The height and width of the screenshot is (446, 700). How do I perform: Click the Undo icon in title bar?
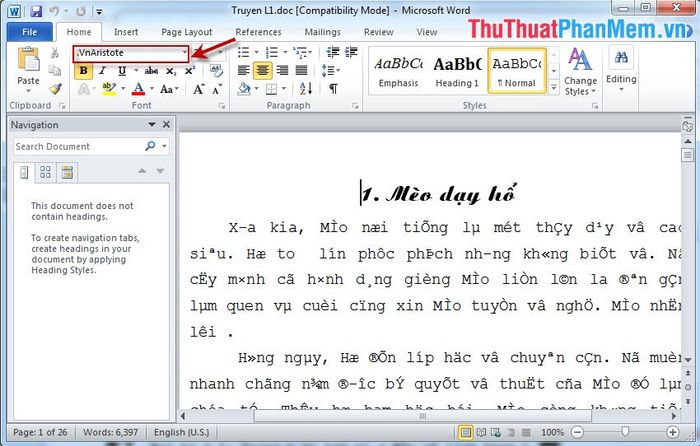(55, 11)
